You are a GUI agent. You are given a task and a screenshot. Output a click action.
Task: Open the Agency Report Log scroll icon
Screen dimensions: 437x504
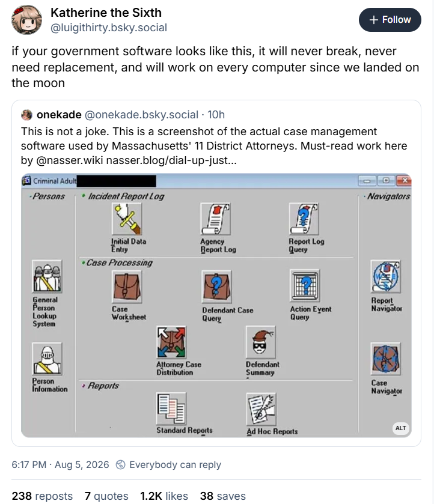tap(215, 219)
